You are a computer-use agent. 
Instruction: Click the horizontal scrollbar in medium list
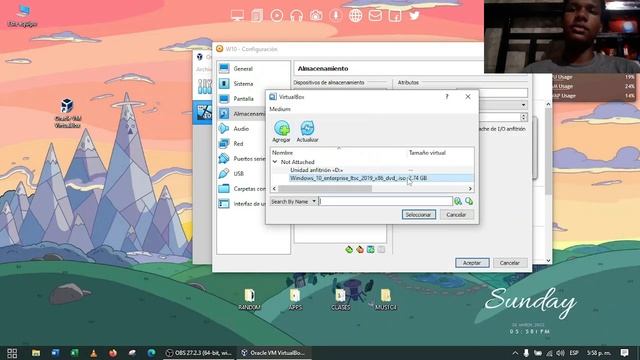pos(325,189)
